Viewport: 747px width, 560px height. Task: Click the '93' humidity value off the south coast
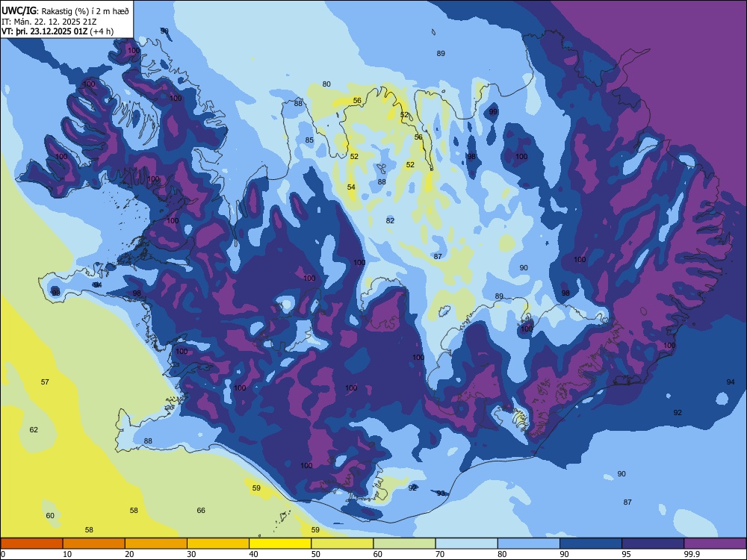click(x=441, y=494)
